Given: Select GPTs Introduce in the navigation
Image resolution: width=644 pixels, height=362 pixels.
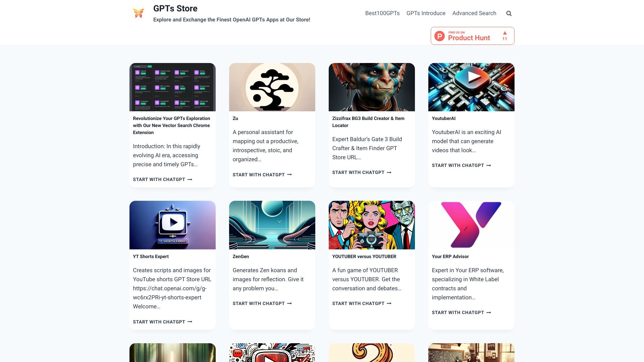Looking at the screenshot, I should [x=426, y=13].
